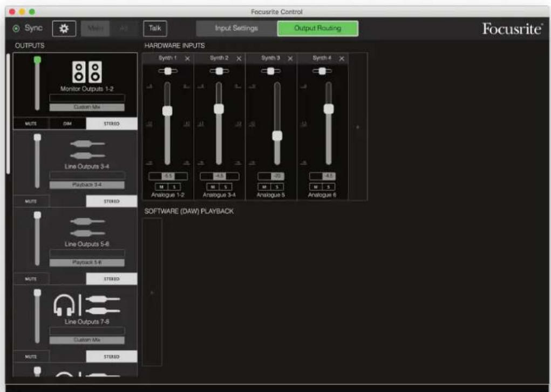The width and height of the screenshot is (551, 392).
Task: Switch to Output Routing tab
Action: [318, 29]
